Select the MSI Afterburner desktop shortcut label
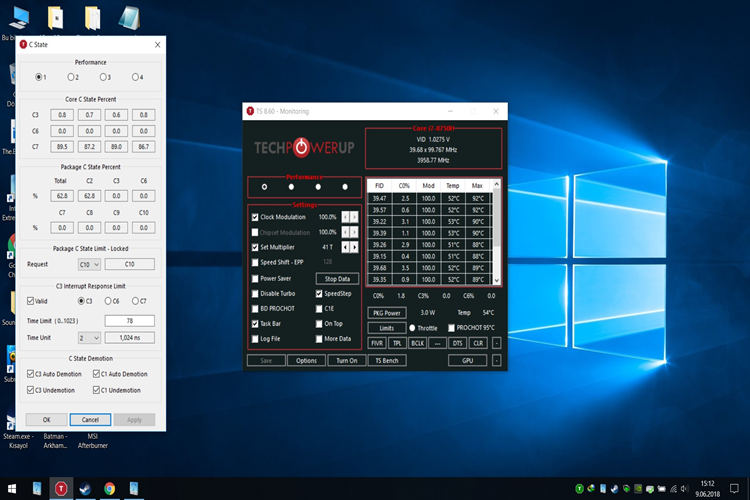 [x=93, y=441]
